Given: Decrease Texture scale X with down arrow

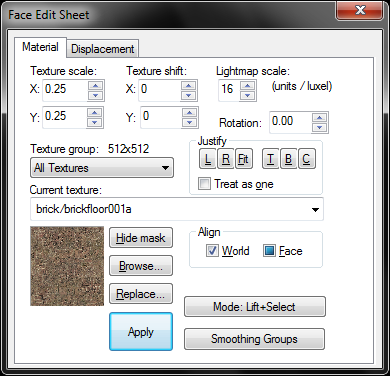Looking at the screenshot, I should 96,96.
